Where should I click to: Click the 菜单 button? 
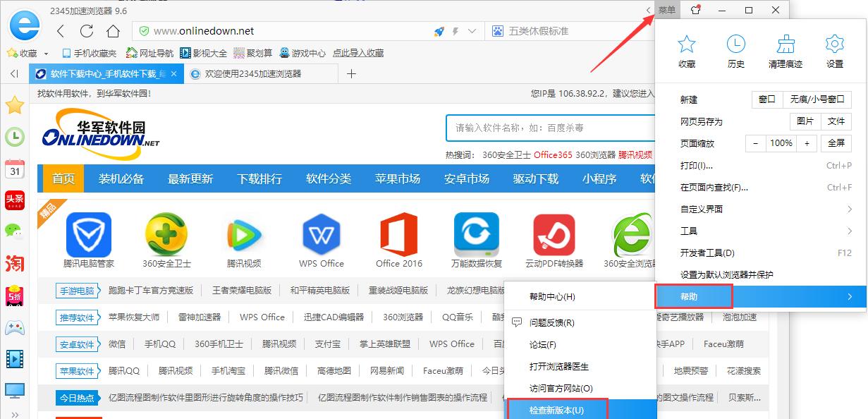pyautogui.click(x=666, y=10)
